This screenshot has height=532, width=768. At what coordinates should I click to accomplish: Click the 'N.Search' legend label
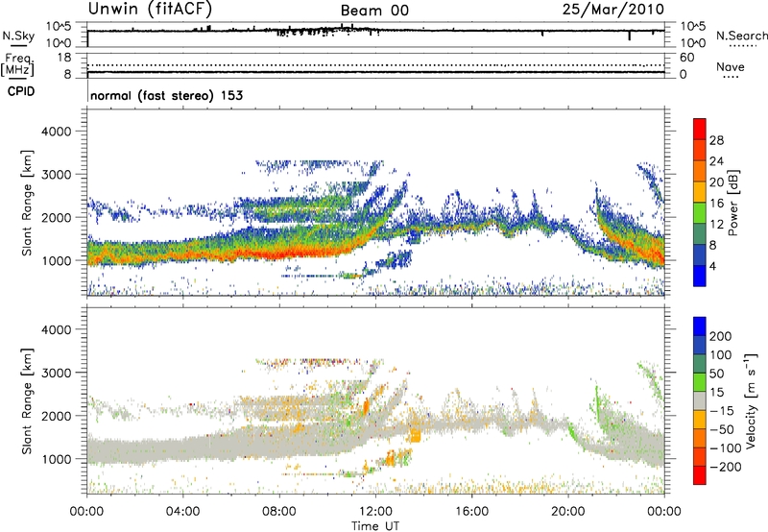(x=741, y=36)
